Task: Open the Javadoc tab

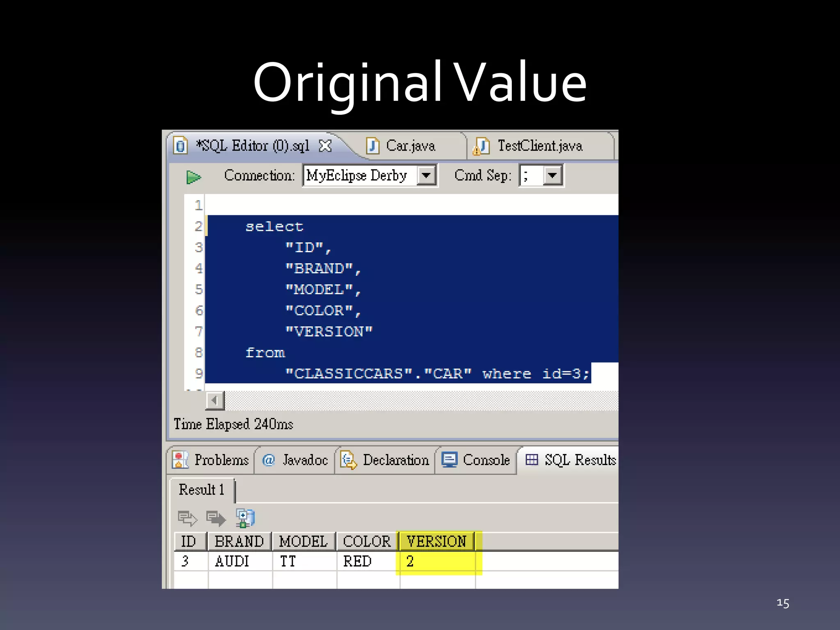Action: pyautogui.click(x=295, y=460)
